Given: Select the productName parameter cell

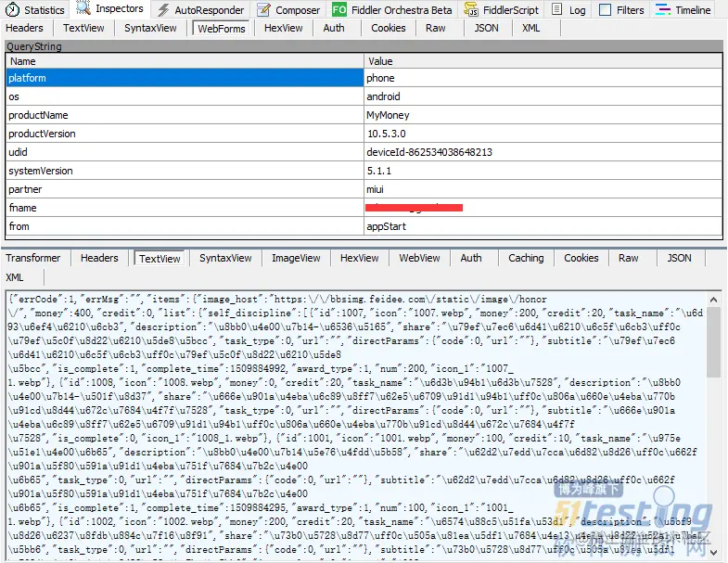Looking at the screenshot, I should (x=185, y=115).
